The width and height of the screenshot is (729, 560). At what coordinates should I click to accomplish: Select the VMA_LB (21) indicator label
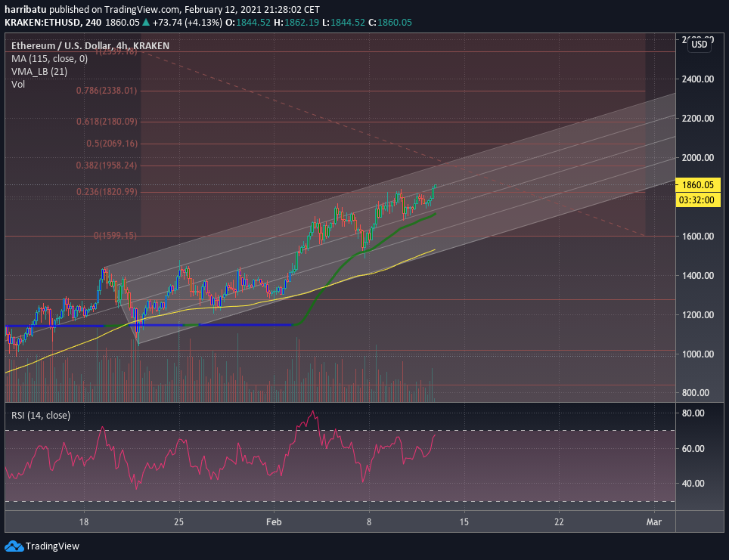(39, 72)
